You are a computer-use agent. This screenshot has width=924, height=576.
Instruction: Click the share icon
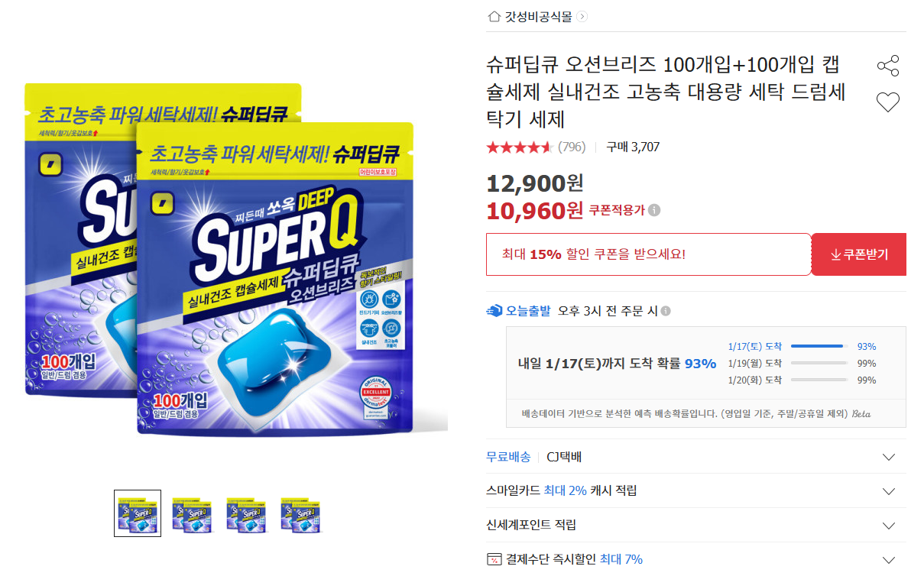tap(888, 66)
